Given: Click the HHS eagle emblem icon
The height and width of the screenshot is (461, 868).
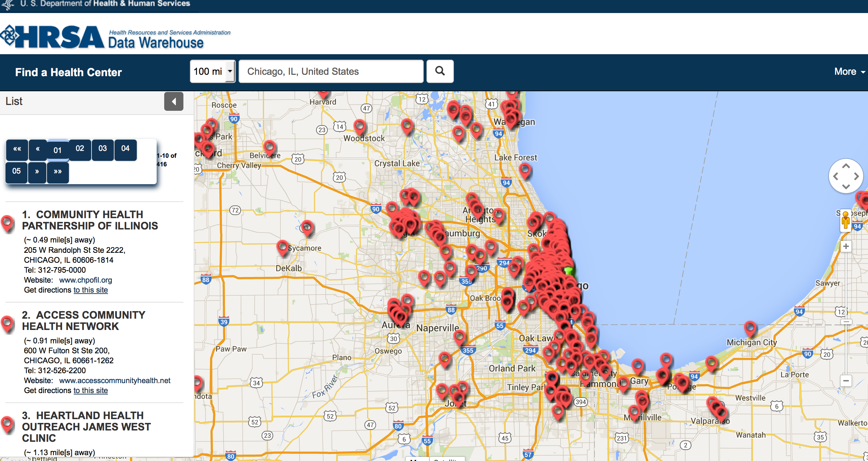Looking at the screenshot, I should click(x=8, y=4).
